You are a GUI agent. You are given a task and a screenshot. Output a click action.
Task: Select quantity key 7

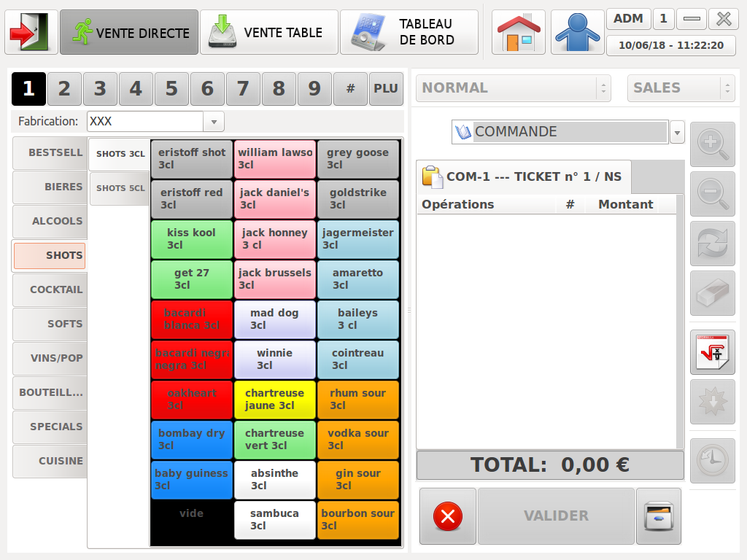[243, 88]
